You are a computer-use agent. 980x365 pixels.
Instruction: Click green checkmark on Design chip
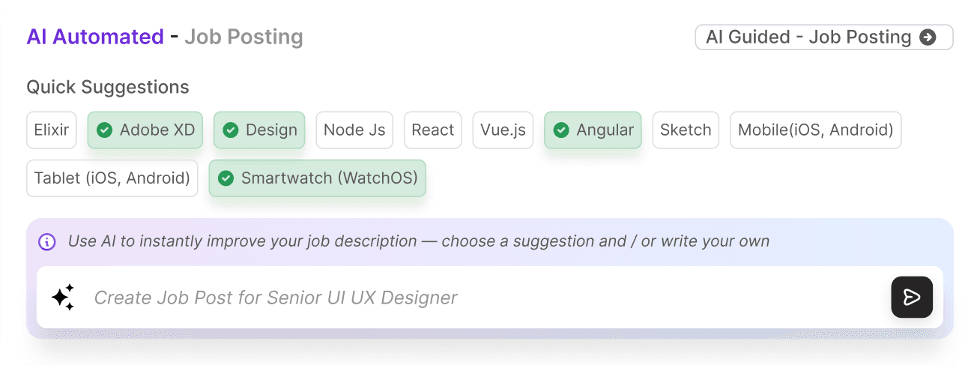[x=231, y=130]
